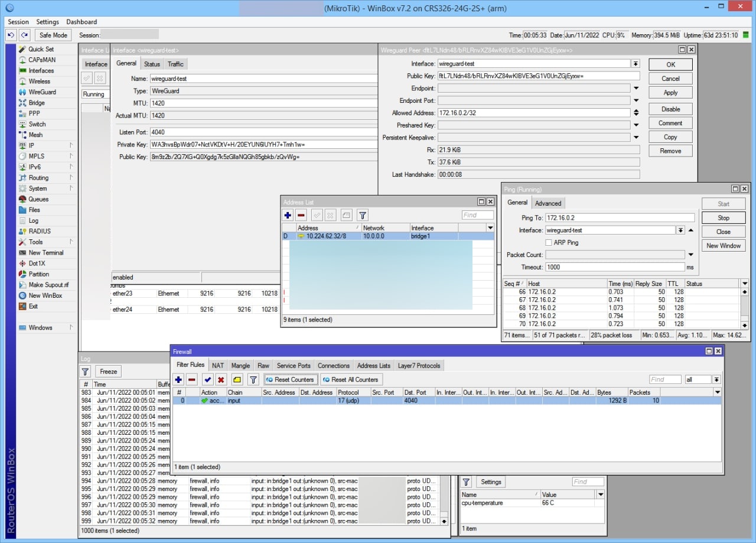Image resolution: width=756 pixels, height=543 pixels.
Task: Click the Undo arrow in the top toolbar
Action: coord(11,35)
